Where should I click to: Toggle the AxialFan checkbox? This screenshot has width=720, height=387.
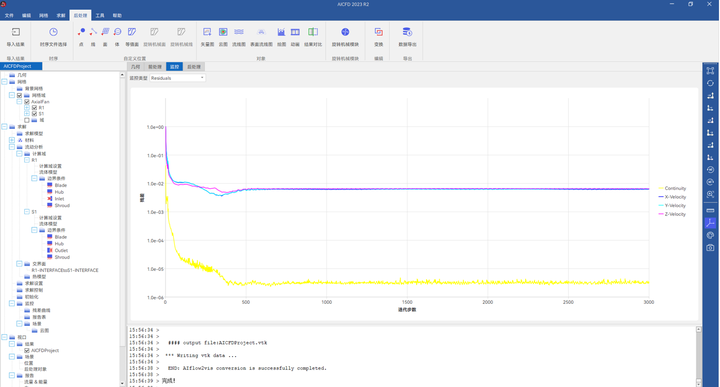[x=27, y=101]
